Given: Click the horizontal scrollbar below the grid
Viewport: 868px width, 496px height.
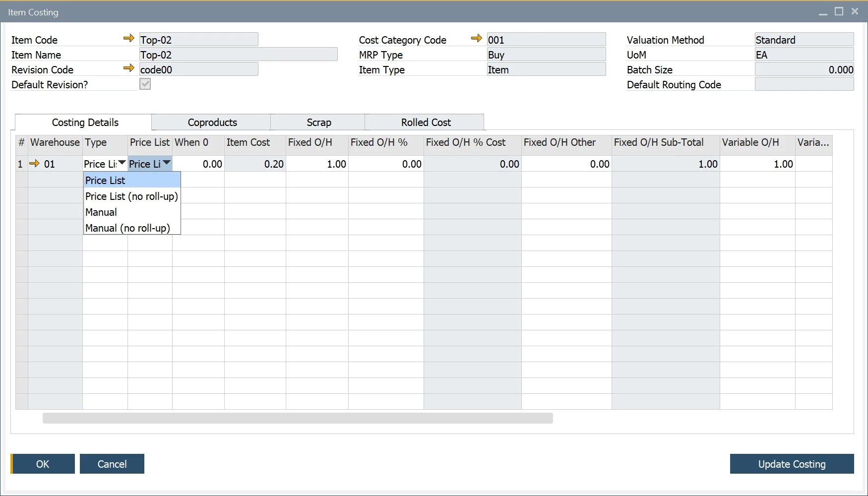Looking at the screenshot, I should [x=298, y=418].
